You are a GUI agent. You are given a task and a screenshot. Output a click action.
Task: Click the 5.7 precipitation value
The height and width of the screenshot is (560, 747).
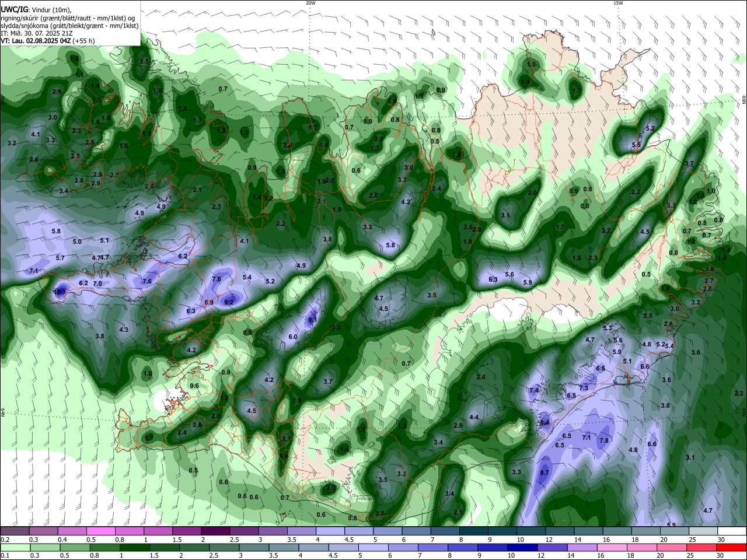60,258
